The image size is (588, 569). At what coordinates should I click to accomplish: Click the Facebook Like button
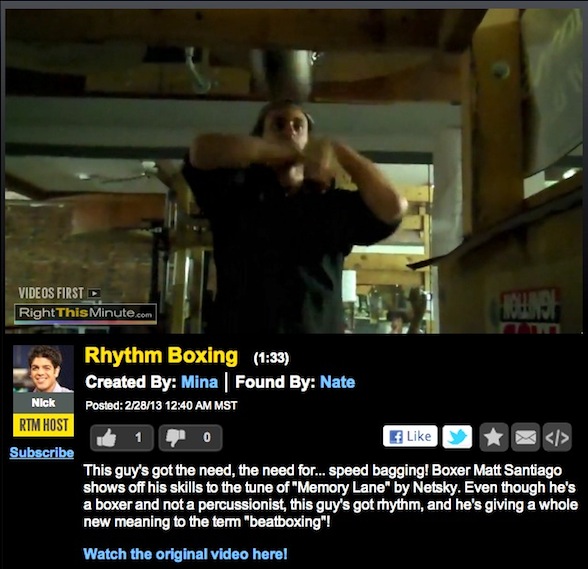(410, 436)
